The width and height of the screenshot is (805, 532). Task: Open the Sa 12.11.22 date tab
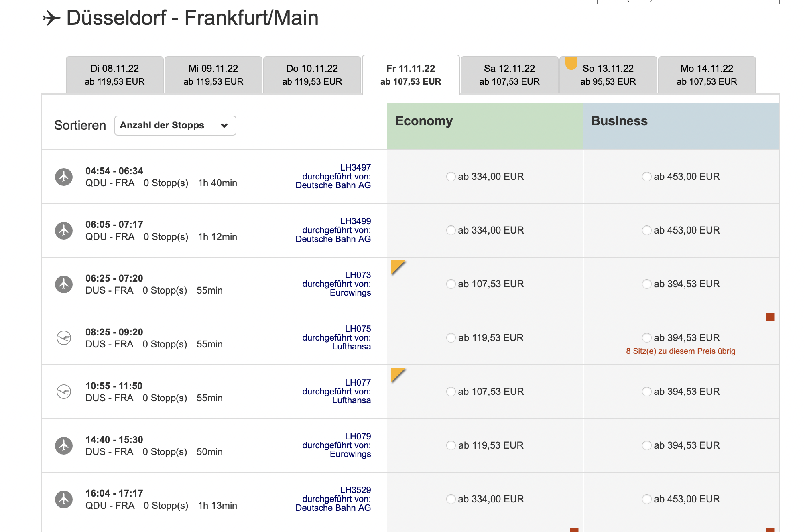[x=509, y=75]
